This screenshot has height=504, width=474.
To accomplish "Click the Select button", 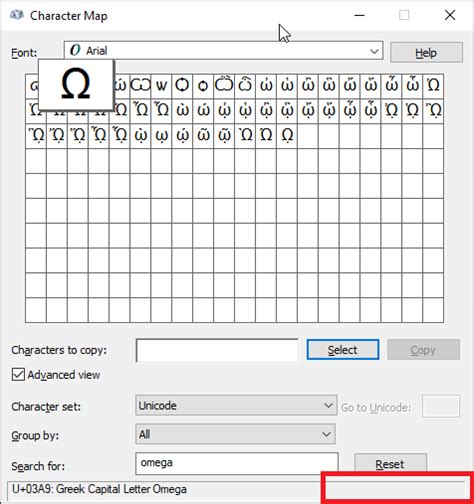I will point(343,350).
